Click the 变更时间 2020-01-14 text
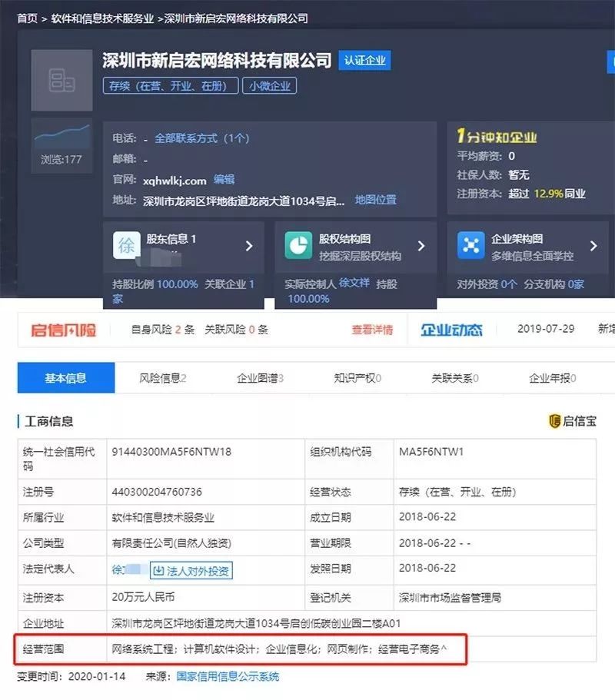The width and height of the screenshot is (615, 700). point(71,677)
